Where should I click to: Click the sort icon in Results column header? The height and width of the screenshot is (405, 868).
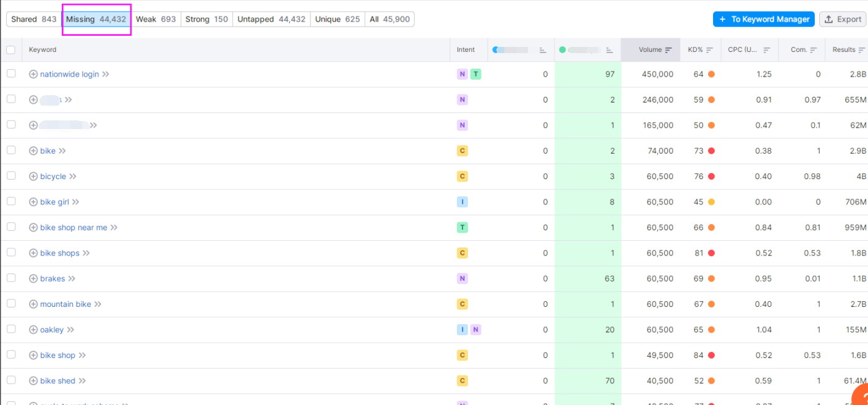tap(862, 50)
